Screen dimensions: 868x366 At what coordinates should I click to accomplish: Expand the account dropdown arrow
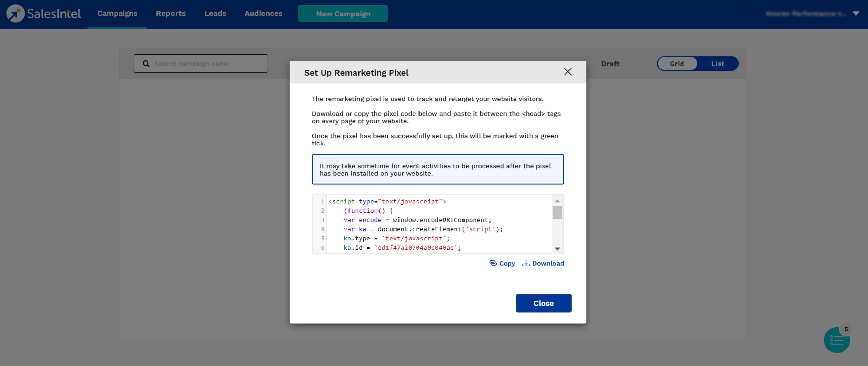tap(856, 14)
